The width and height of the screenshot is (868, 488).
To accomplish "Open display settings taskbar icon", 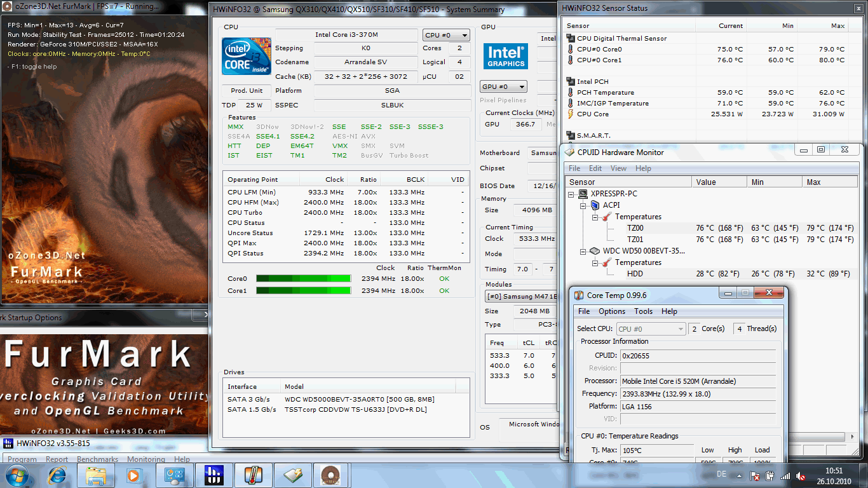I will coord(174,475).
